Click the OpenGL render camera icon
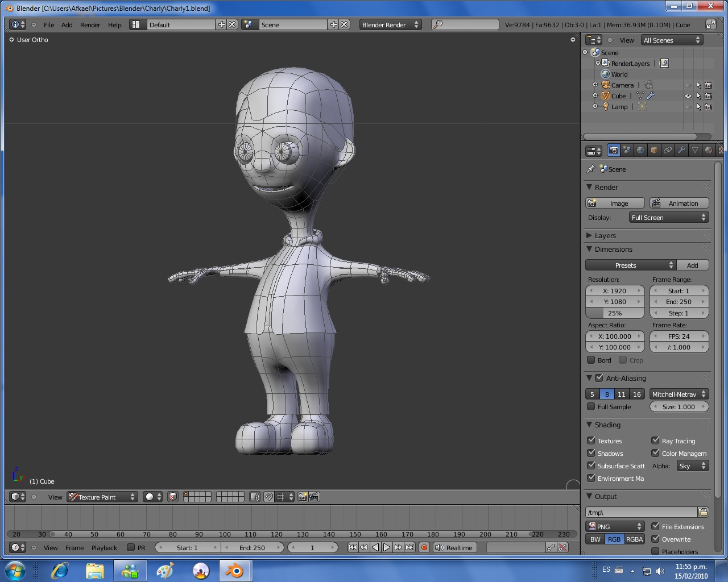728x582 pixels. tap(303, 497)
